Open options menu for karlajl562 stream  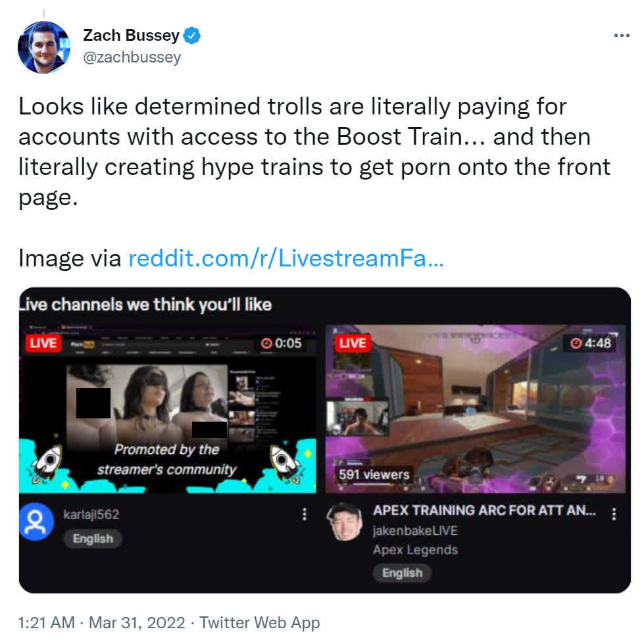[x=305, y=514]
